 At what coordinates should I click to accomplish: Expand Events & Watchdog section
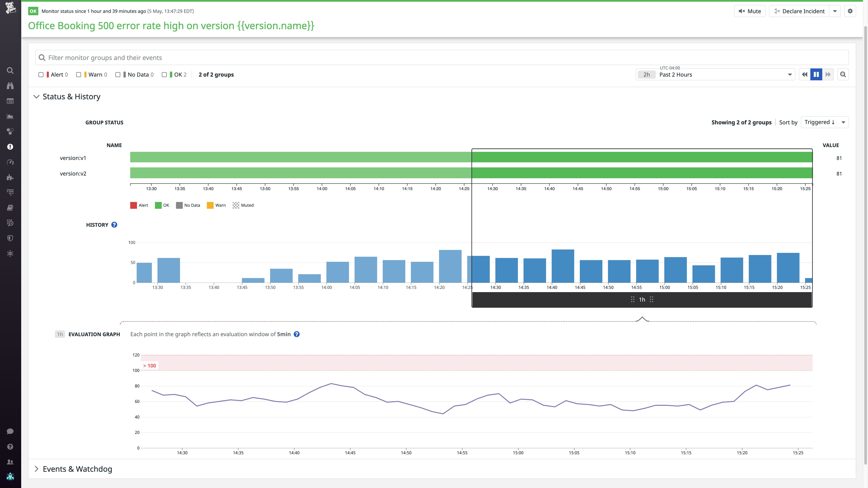[x=77, y=469]
